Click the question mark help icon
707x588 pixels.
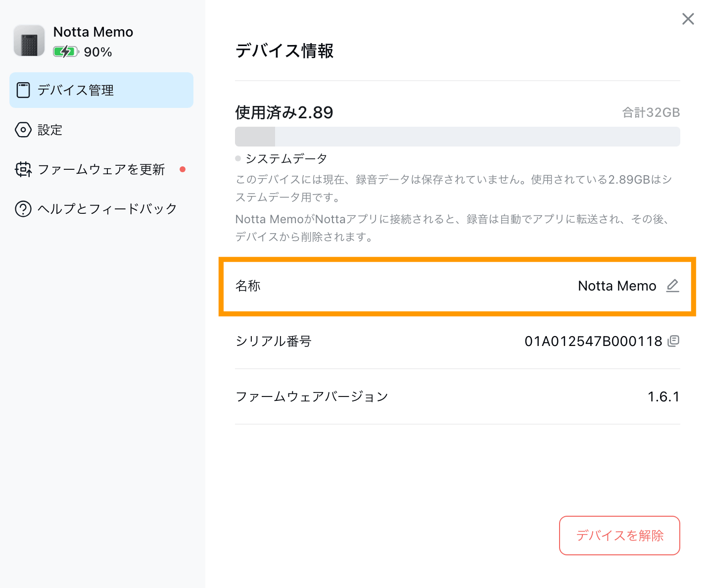[x=23, y=209]
